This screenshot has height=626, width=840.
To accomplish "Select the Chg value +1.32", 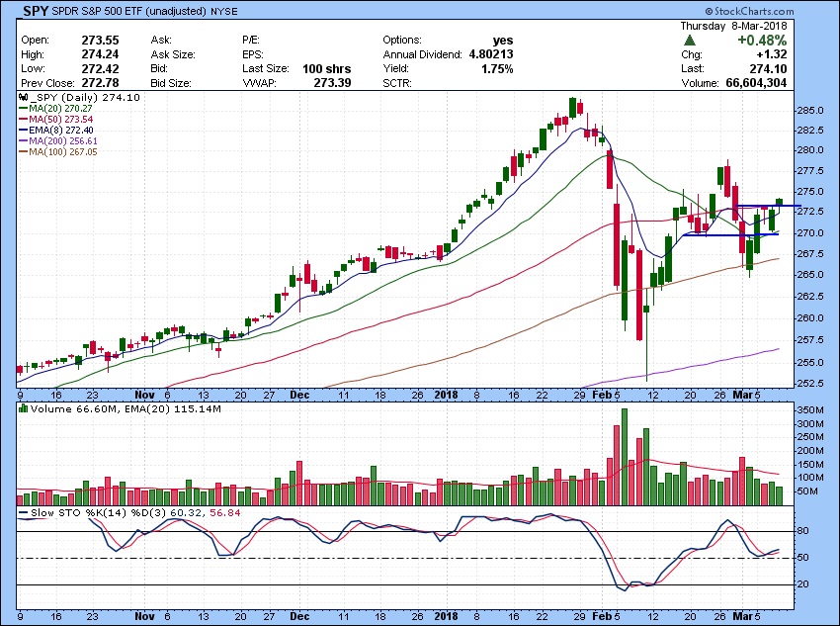I will tap(772, 54).
